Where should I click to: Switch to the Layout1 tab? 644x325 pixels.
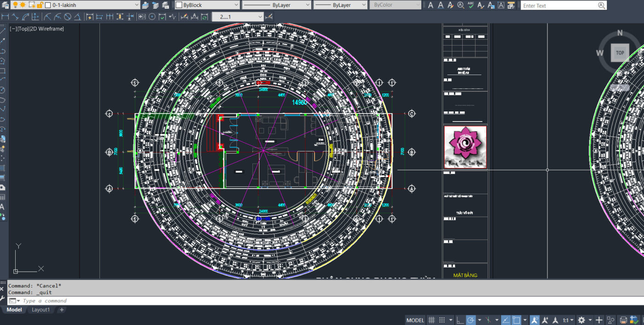[40, 310]
